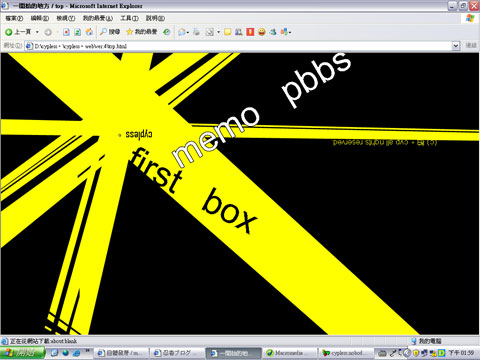The width and height of the screenshot is (480, 360).
Task: Click the yellow Discuss note icon
Action: [x=228, y=32]
